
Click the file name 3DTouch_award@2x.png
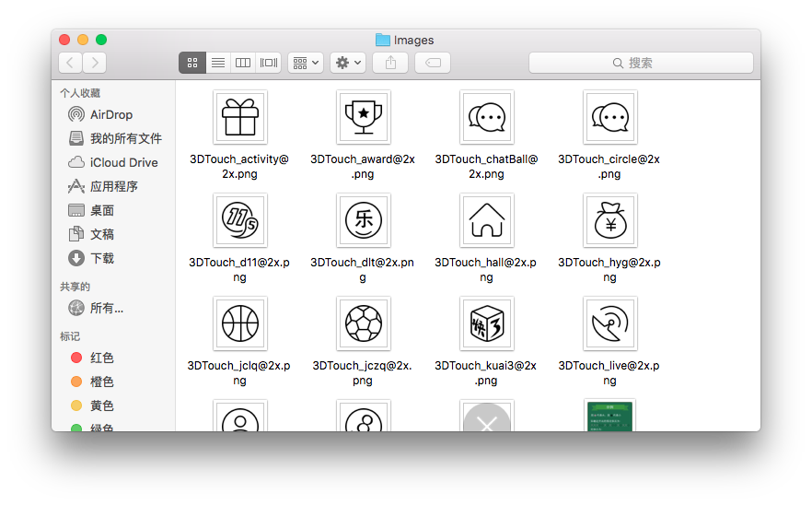(363, 167)
